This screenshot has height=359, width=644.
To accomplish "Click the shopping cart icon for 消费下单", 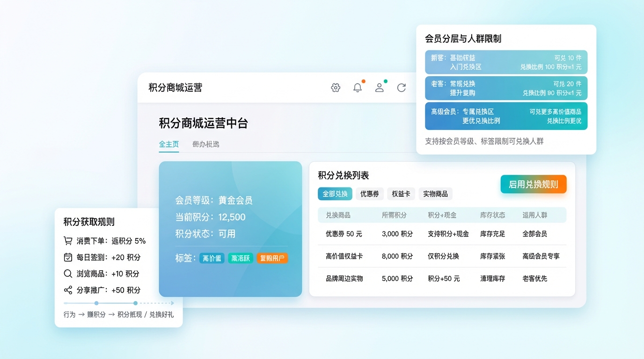I will [68, 241].
